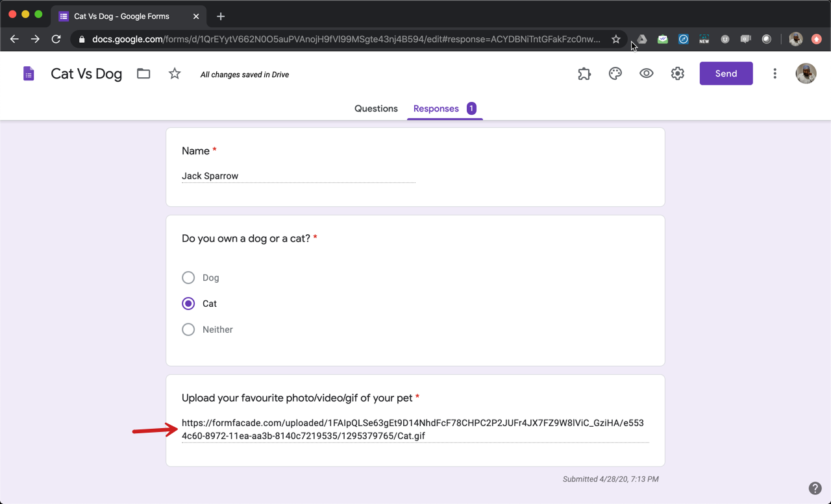Click the Google Forms home icon
The width and height of the screenshot is (831, 504).
29,74
